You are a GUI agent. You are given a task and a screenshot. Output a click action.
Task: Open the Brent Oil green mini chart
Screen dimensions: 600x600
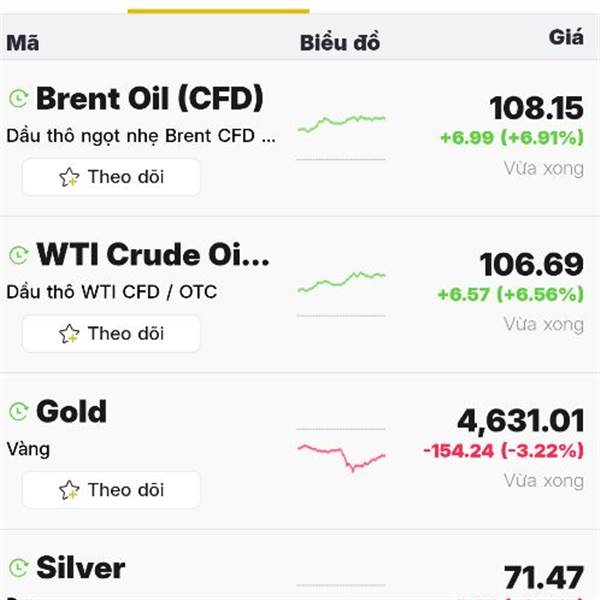[x=341, y=123]
